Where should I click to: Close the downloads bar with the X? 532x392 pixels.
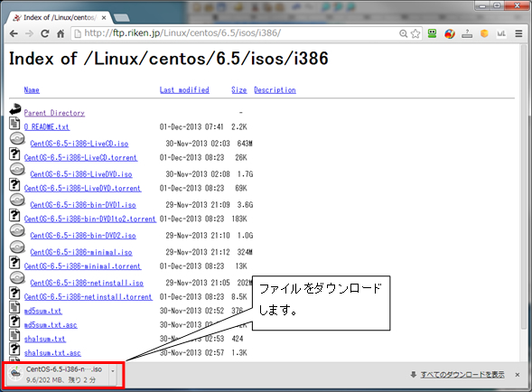pos(518,375)
